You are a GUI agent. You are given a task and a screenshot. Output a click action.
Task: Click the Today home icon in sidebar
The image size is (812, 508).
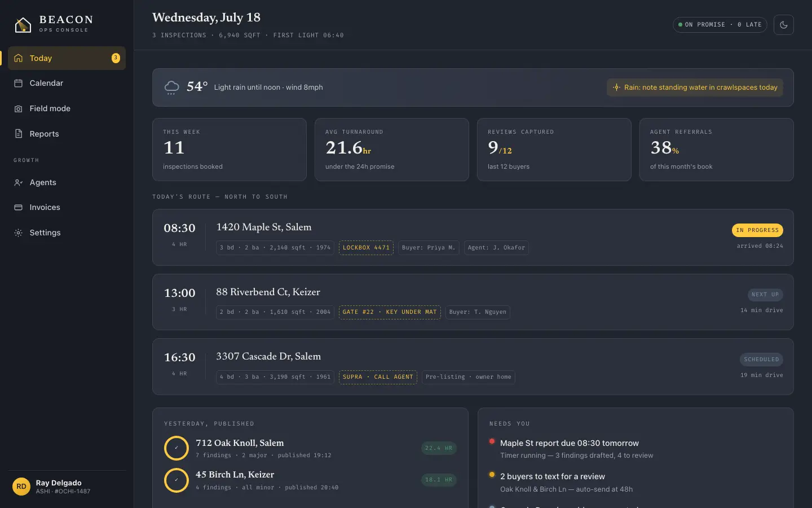click(x=19, y=58)
